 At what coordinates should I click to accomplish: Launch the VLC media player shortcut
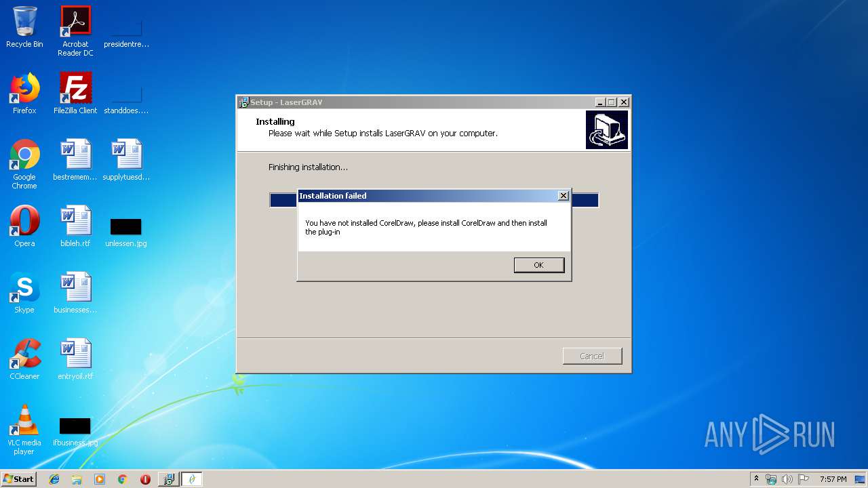click(x=24, y=430)
